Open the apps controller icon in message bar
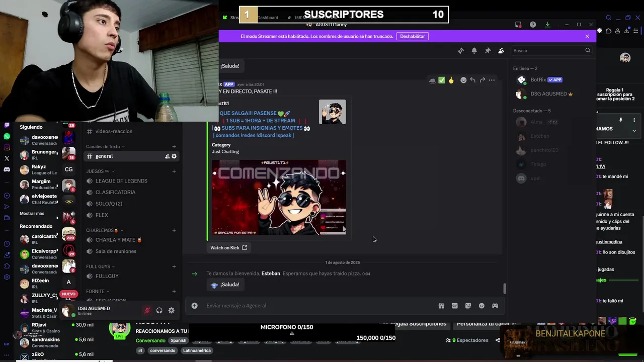The image size is (644, 362). coord(495,306)
